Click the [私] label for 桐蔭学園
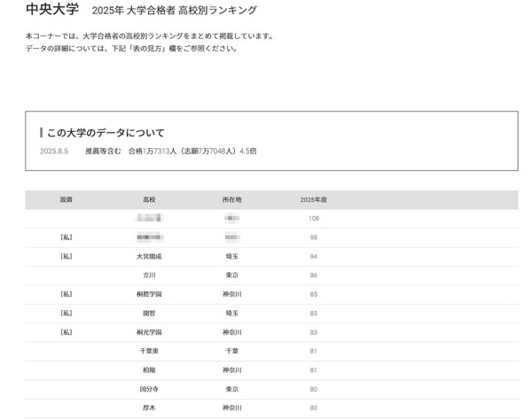 [x=66, y=294]
